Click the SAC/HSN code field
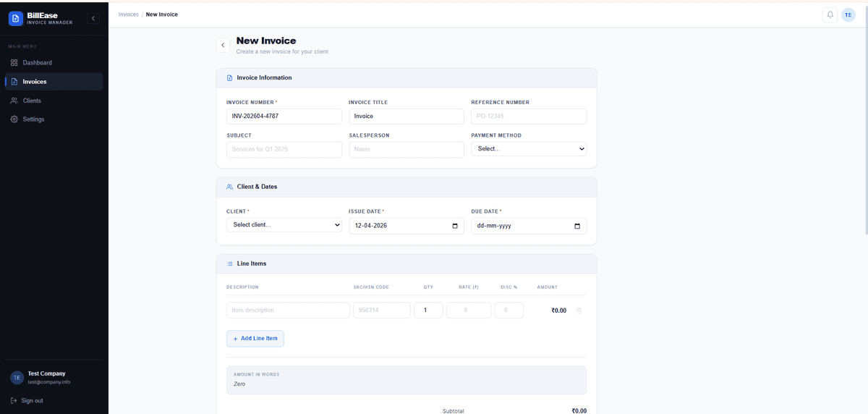Screen dimensions: 868x414 [x=382, y=310]
